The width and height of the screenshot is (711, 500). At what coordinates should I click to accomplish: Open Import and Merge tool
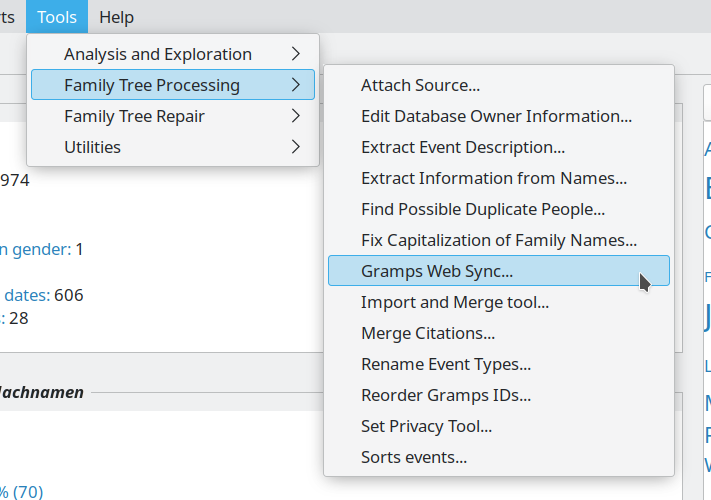[x=454, y=302]
